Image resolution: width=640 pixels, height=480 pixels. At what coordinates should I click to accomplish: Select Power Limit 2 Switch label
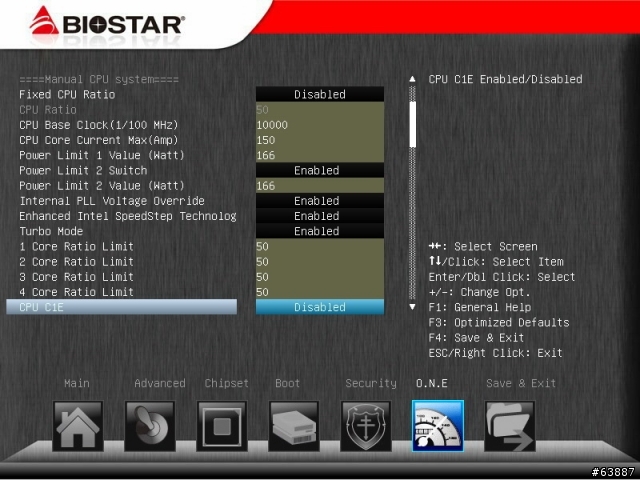(83, 170)
